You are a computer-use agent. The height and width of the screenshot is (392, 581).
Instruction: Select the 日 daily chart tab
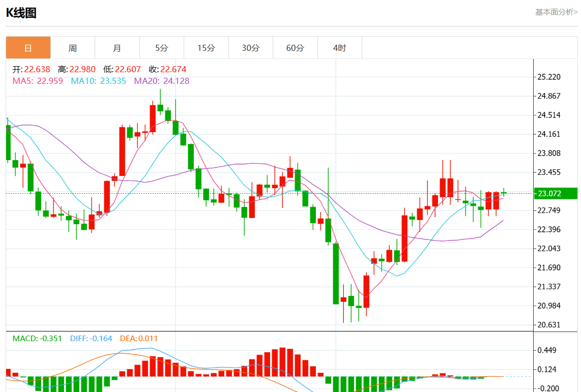28,48
